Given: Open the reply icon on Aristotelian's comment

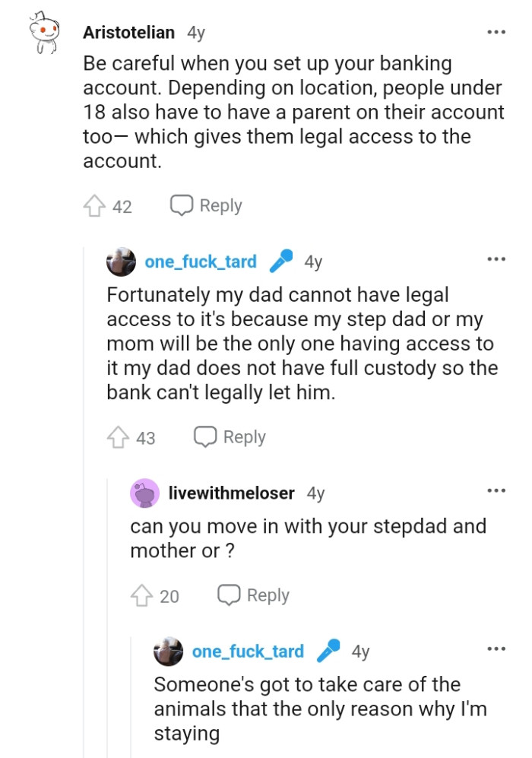Looking at the screenshot, I should [181, 205].
